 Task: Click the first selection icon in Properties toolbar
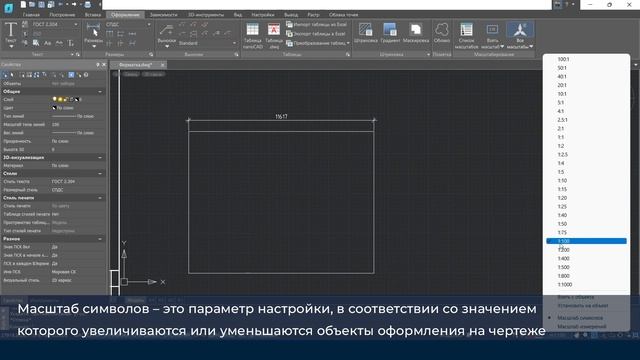coord(5,75)
